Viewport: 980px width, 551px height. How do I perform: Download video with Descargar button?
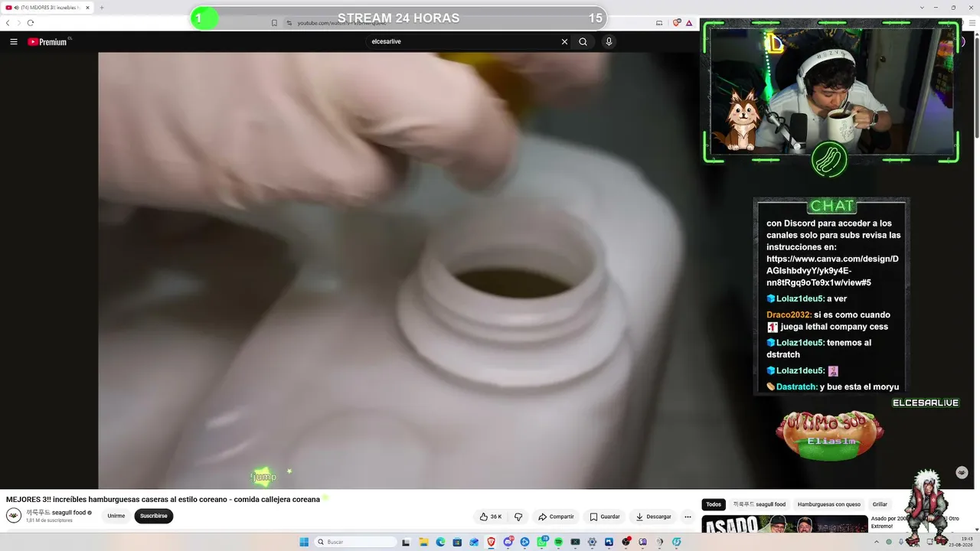coord(653,517)
